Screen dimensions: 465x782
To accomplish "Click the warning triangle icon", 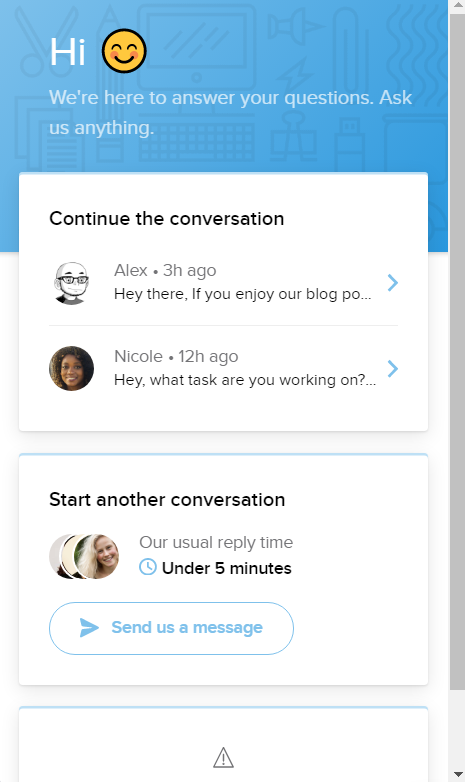I will tap(224, 758).
